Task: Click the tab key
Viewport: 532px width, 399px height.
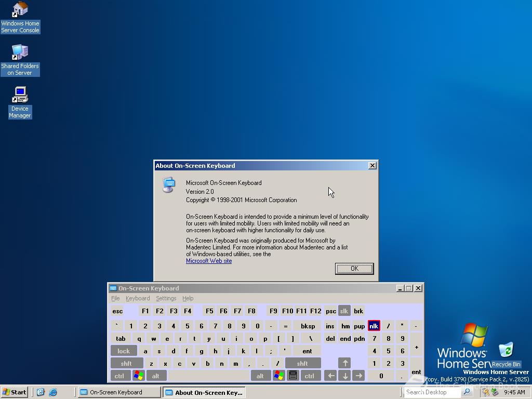Action: click(121, 338)
